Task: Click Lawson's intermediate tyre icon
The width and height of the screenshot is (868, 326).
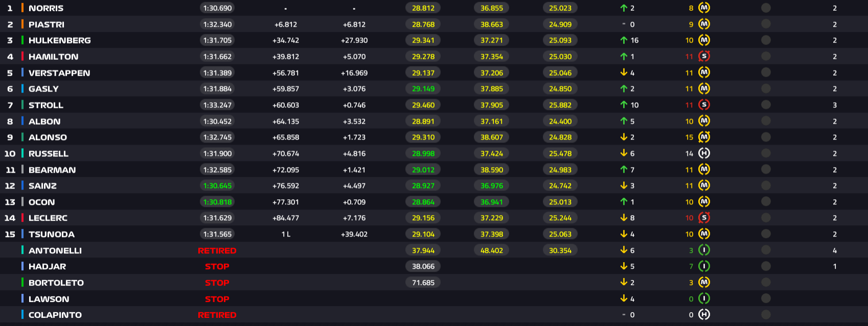Action: [704, 299]
